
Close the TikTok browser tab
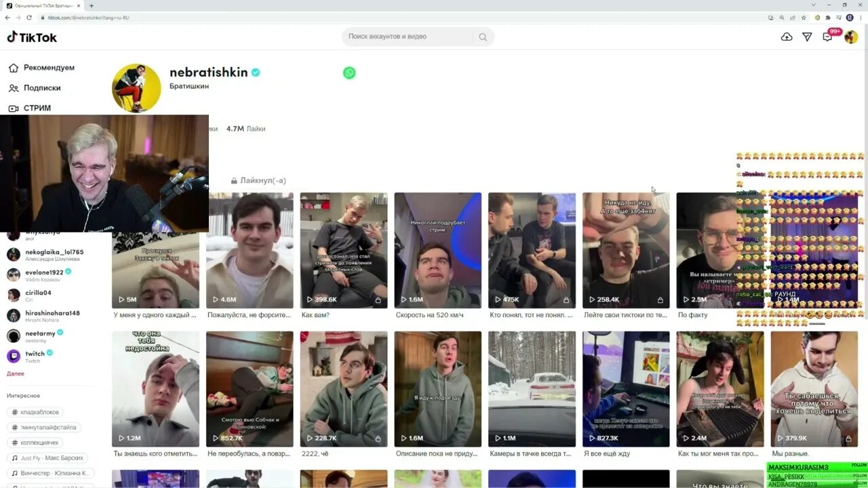pos(79,5)
